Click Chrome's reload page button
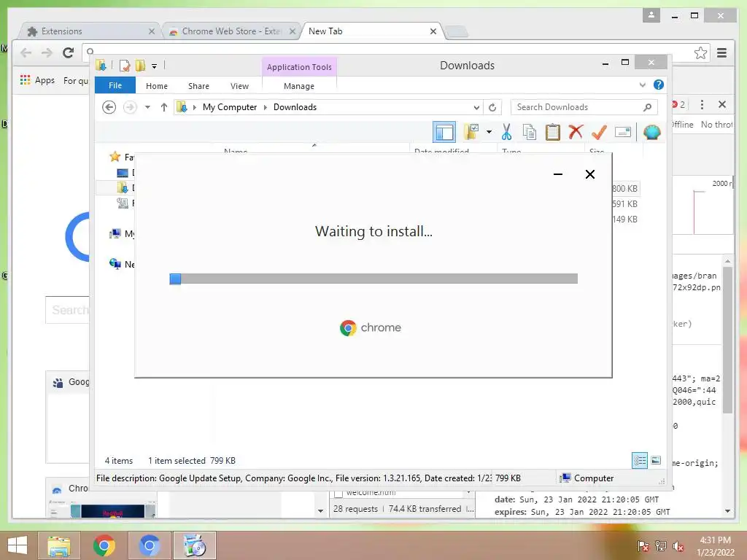Screen dimensions: 747x560 (68, 52)
